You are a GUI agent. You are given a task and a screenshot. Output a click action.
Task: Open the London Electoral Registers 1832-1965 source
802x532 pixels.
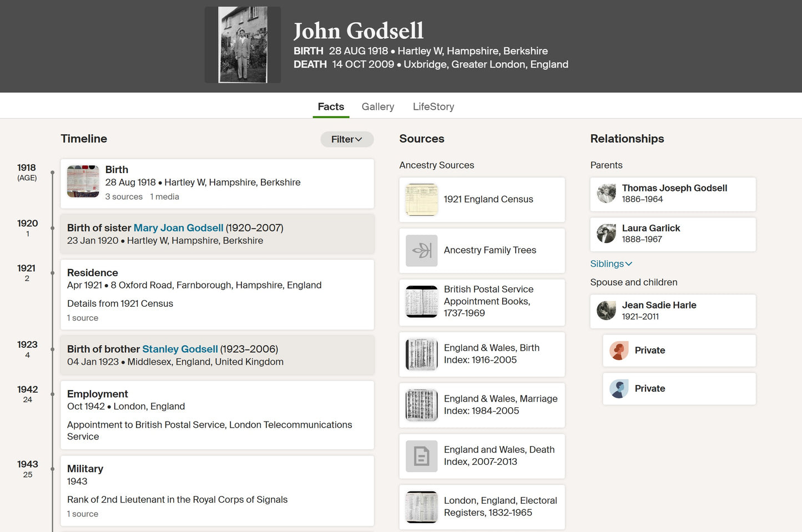482,507
